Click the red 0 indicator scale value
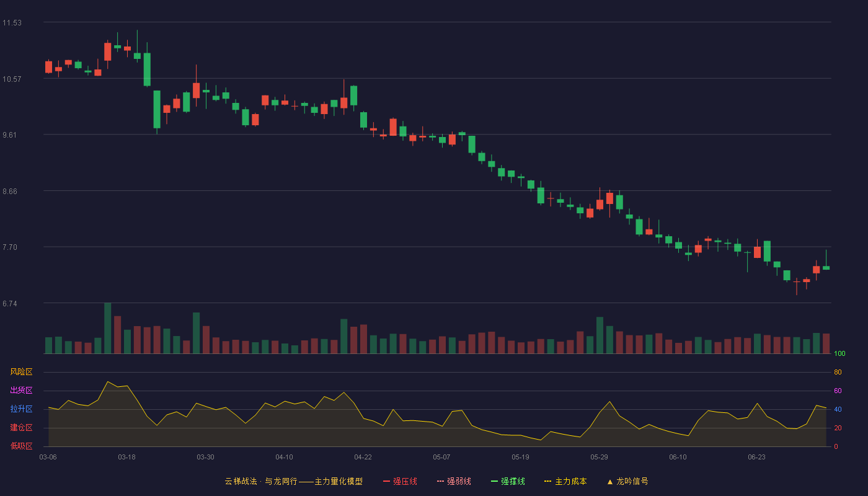The width and height of the screenshot is (868, 496). [836, 446]
